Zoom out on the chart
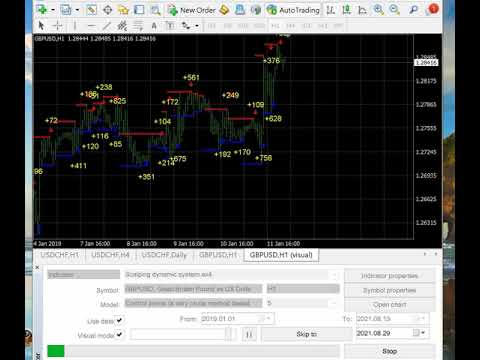This screenshot has height=360, width=480. point(395,10)
